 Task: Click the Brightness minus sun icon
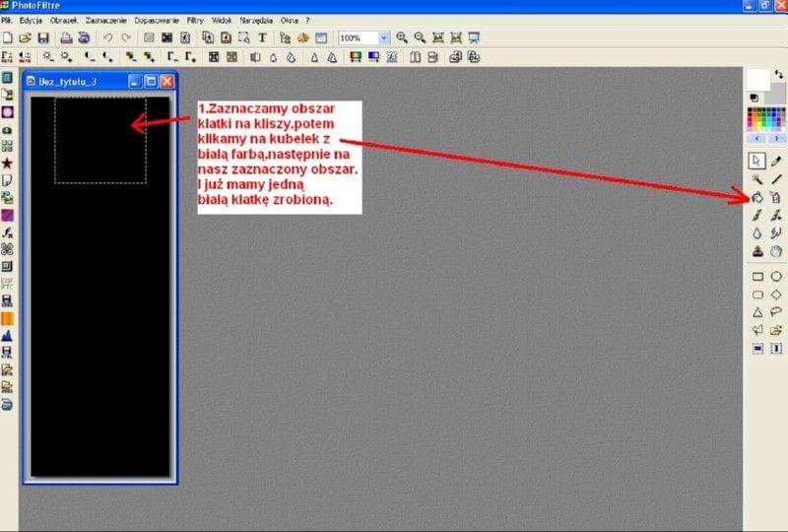click(48, 57)
